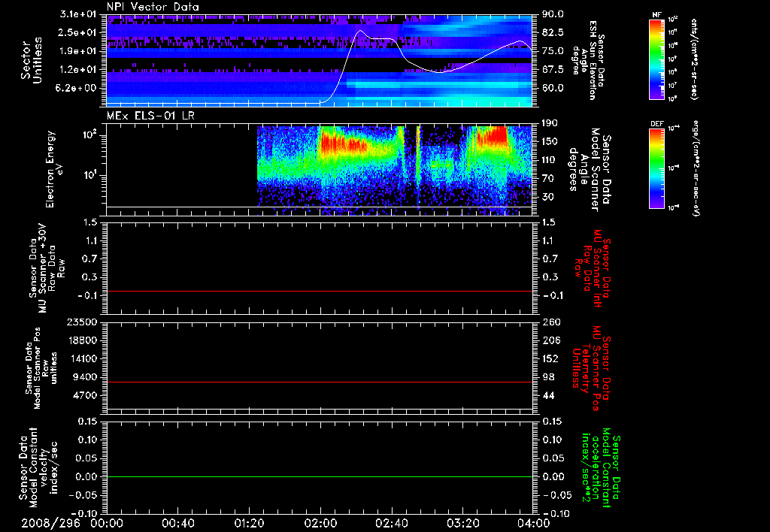Click the DEF color scale bar
Image resolution: width=770 pixels, height=532 pixels.
pyautogui.click(x=656, y=168)
